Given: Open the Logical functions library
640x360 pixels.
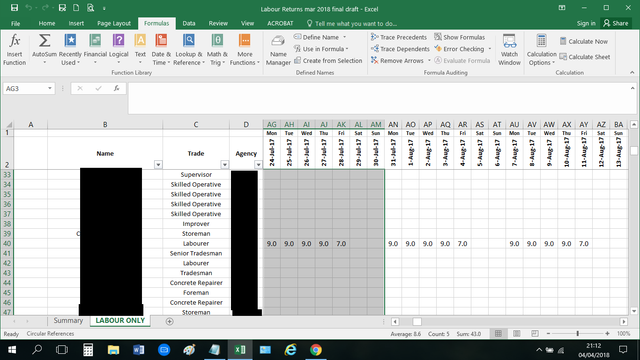Looking at the screenshot, I should point(118,50).
